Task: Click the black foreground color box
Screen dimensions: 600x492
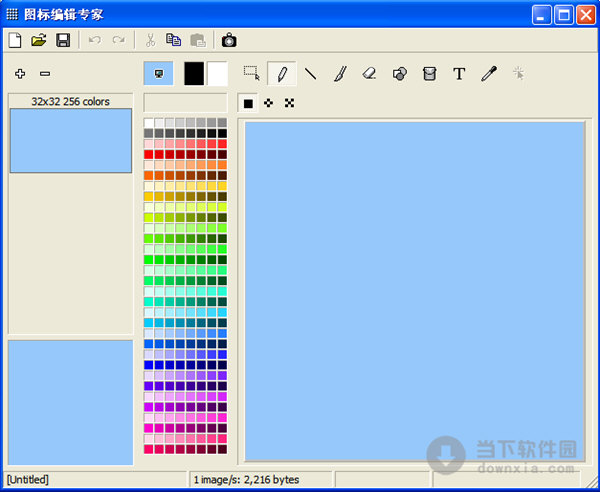Action: tap(194, 73)
